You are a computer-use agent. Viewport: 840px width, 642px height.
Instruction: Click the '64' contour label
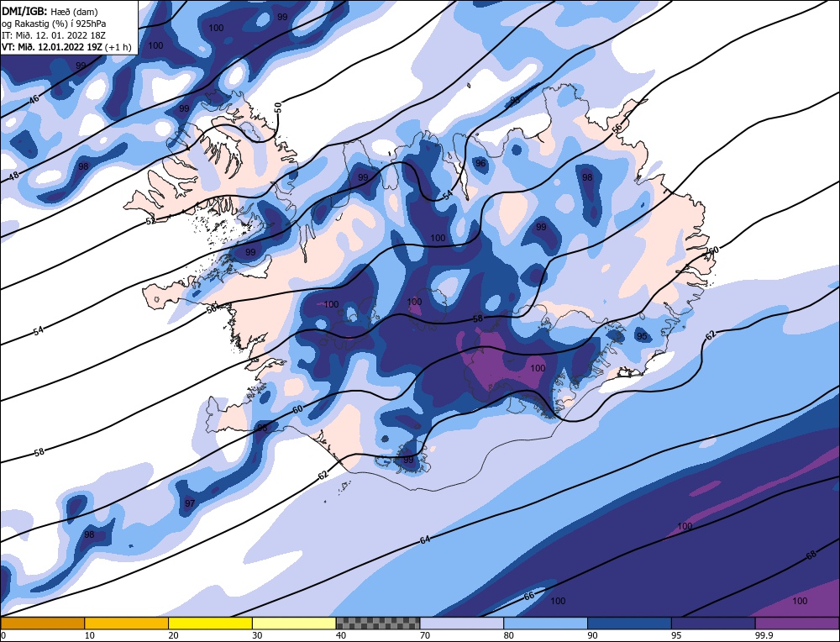[x=425, y=539]
